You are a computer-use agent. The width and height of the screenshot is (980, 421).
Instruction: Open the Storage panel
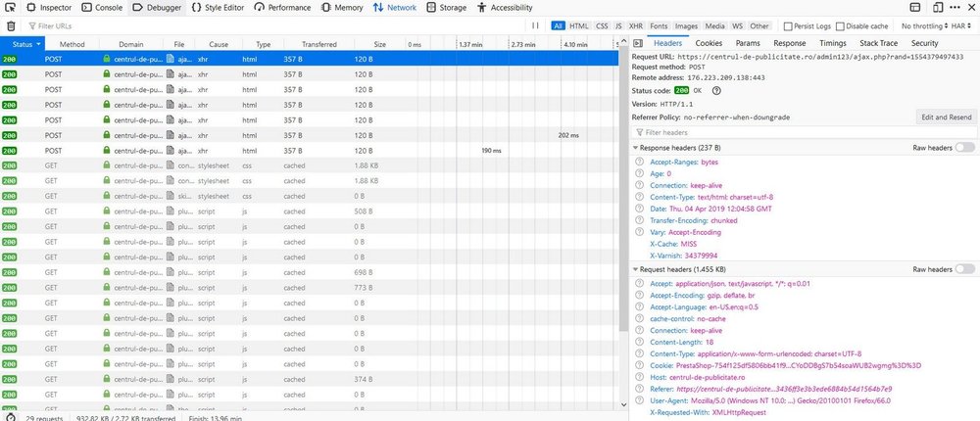click(446, 8)
